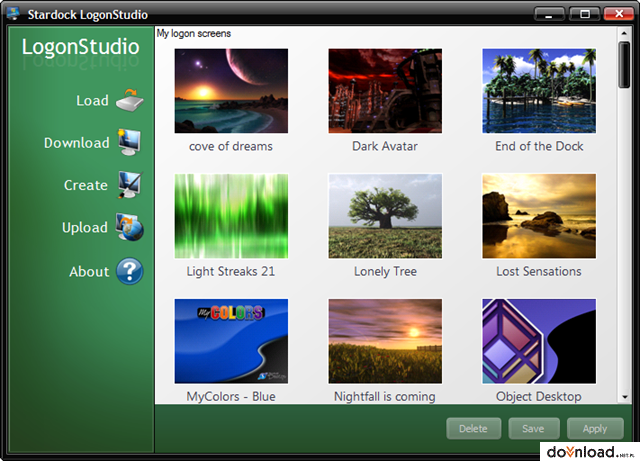Select the cove of dreams thumbnail
The width and height of the screenshot is (640, 461).
[x=231, y=91]
